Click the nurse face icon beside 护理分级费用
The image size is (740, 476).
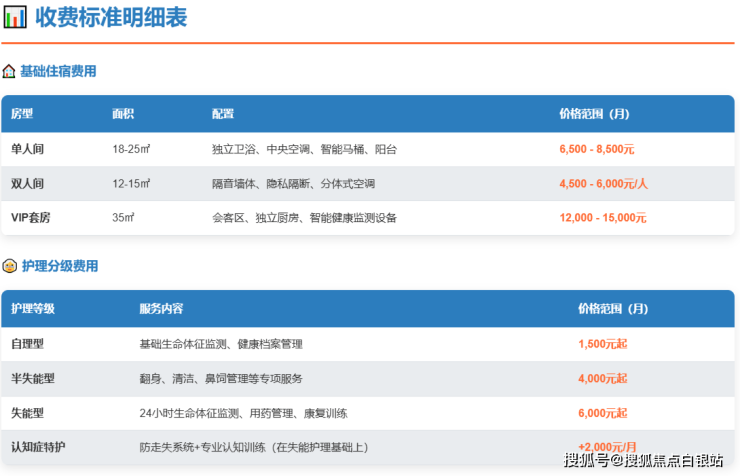pyautogui.click(x=9, y=267)
